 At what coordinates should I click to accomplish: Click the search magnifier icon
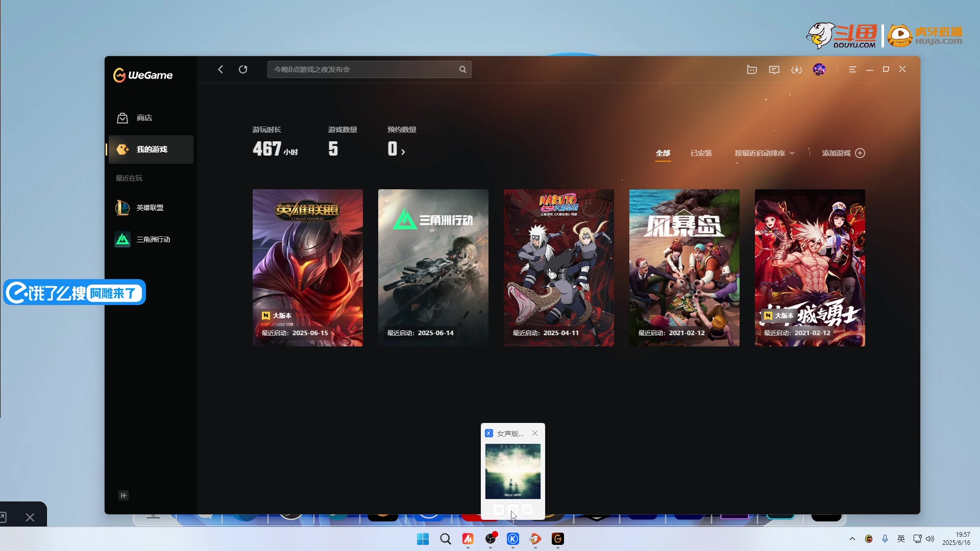462,69
